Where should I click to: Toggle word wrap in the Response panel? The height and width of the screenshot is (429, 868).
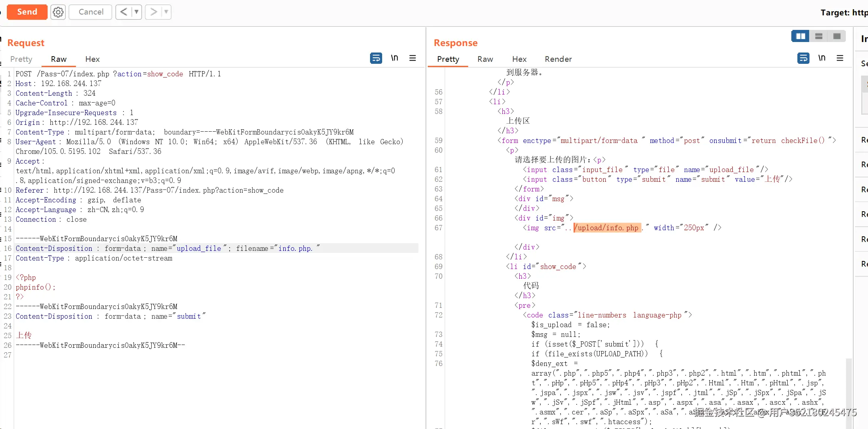click(803, 58)
